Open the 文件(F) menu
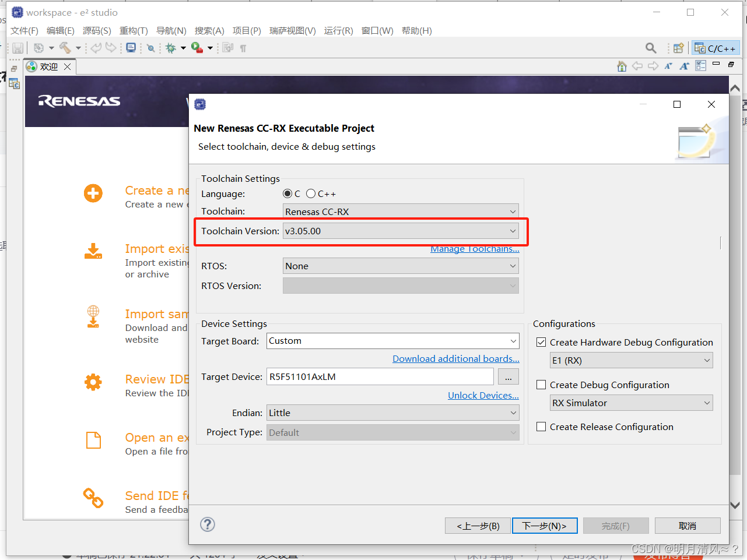 pos(24,30)
